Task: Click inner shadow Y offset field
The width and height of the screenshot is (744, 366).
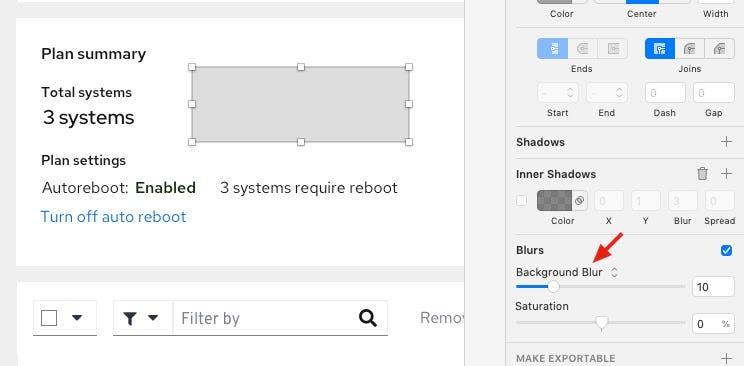Action: [x=645, y=201]
